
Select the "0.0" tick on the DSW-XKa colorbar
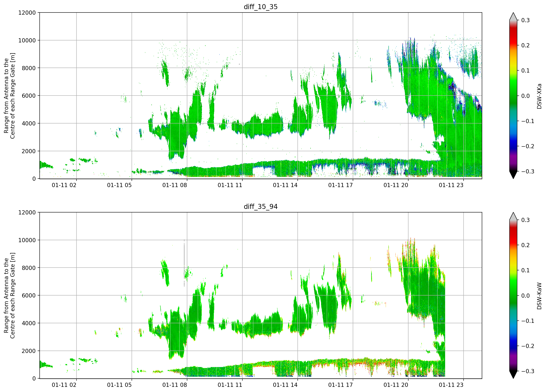point(526,96)
